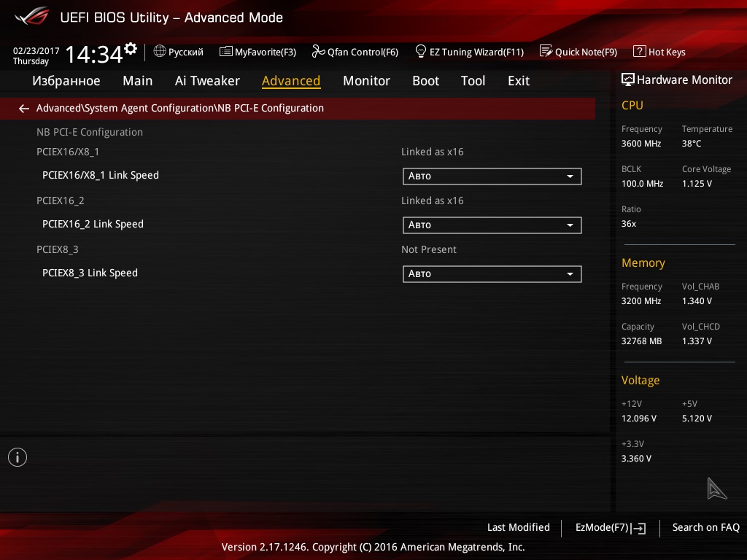Click Vol_CHCD value 1.337 V
Screen dimensions: 747x560
[697, 341]
